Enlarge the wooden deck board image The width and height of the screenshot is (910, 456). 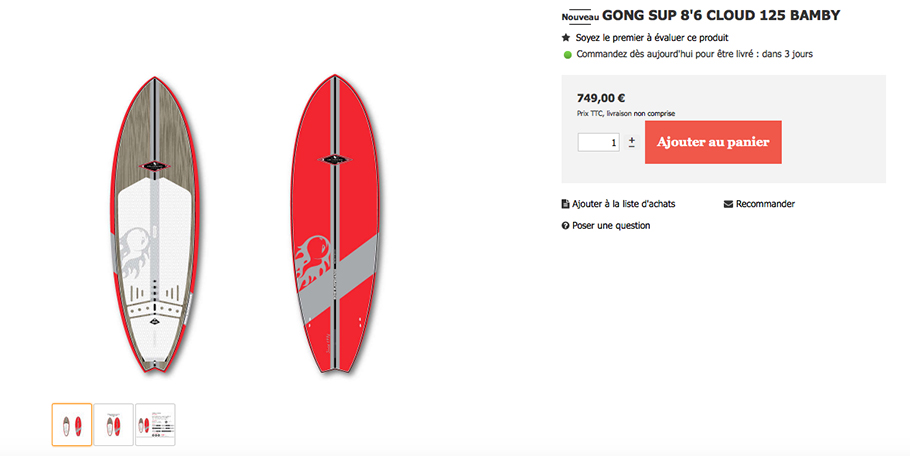(x=154, y=225)
